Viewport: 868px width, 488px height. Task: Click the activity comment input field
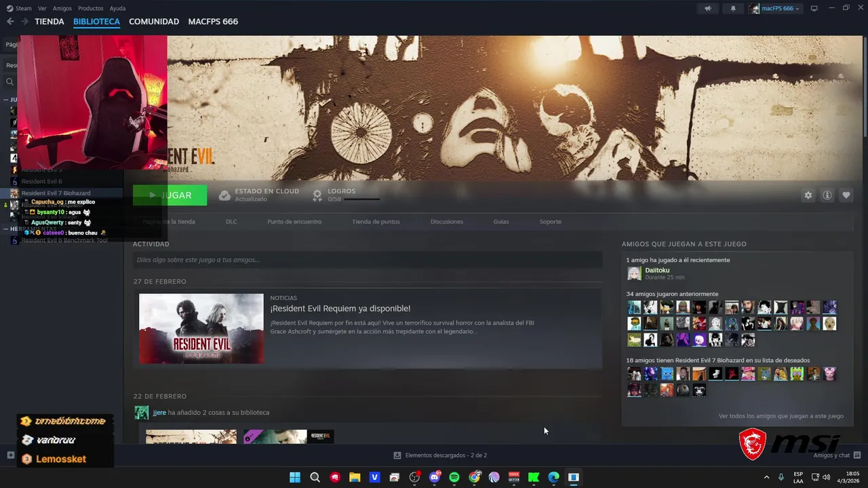[x=368, y=260]
